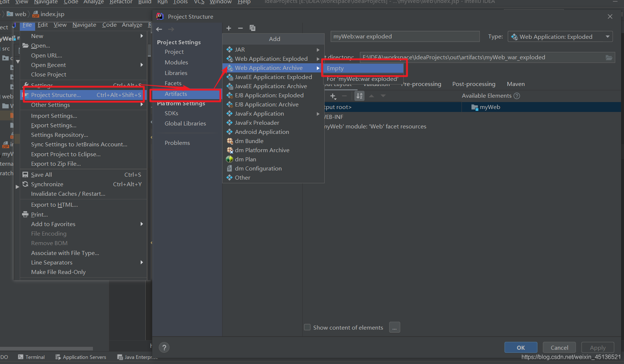Click the Other artifact type icon
The image size is (624, 364).
pyautogui.click(x=229, y=177)
